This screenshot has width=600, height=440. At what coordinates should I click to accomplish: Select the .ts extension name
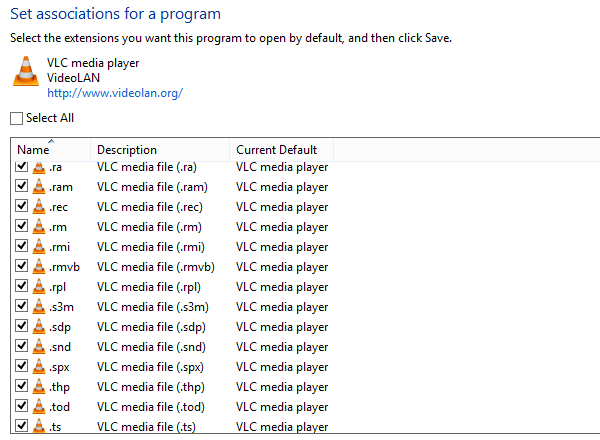(55, 427)
